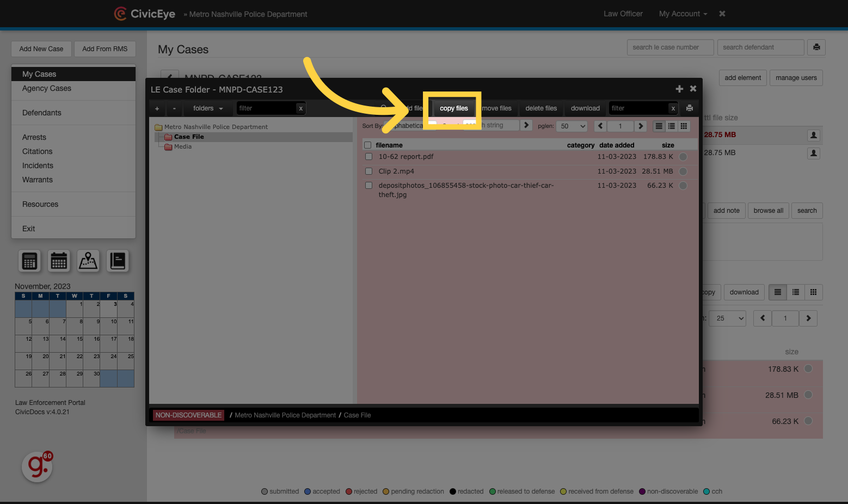
Task: Open the map tool icon in sidebar
Action: (x=88, y=261)
